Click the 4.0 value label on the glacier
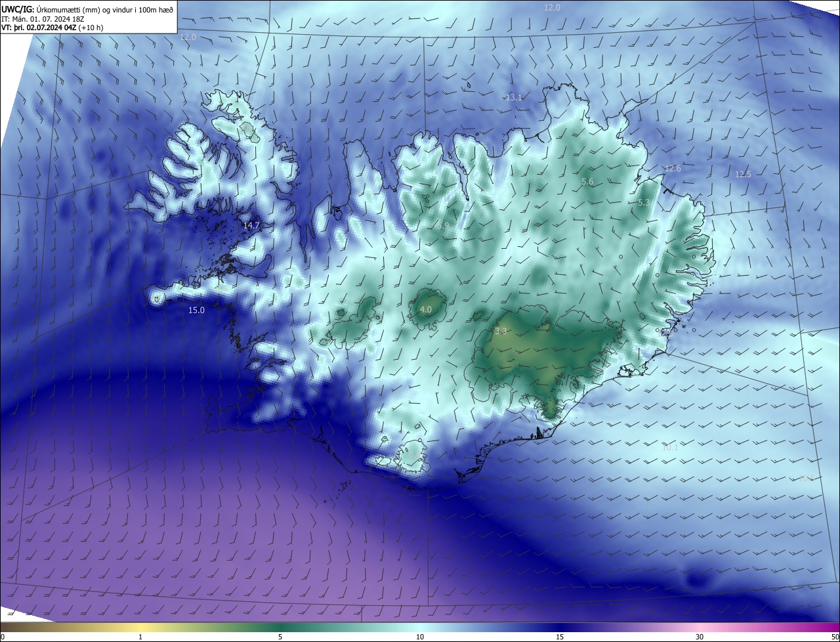 coord(425,309)
